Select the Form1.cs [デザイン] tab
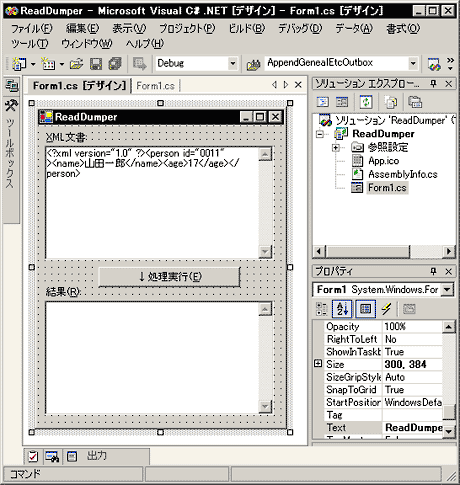This screenshot has height=485, width=460. coord(79,86)
